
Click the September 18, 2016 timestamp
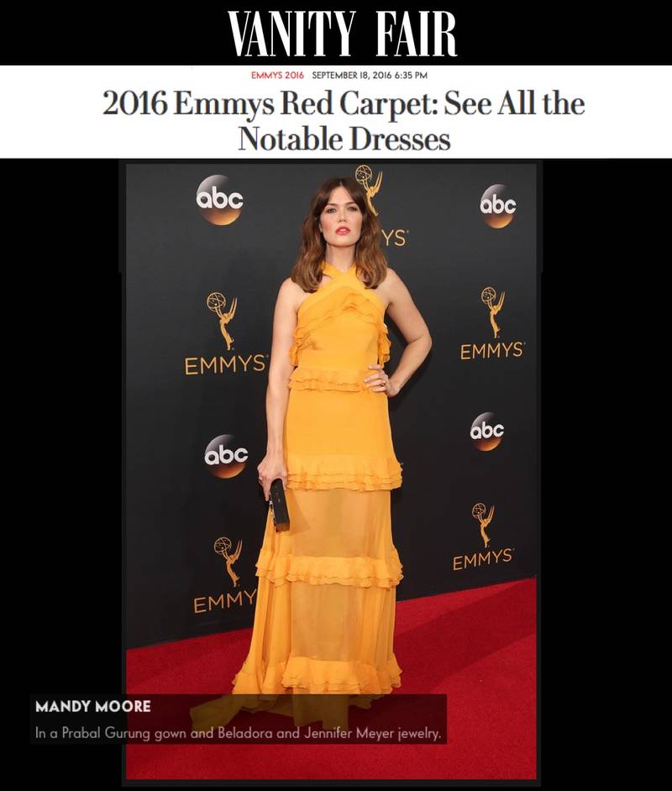pyautogui.click(x=370, y=76)
